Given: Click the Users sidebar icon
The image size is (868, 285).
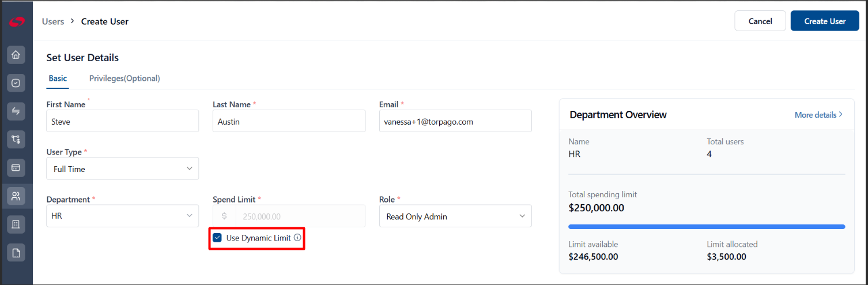Looking at the screenshot, I should tap(16, 196).
